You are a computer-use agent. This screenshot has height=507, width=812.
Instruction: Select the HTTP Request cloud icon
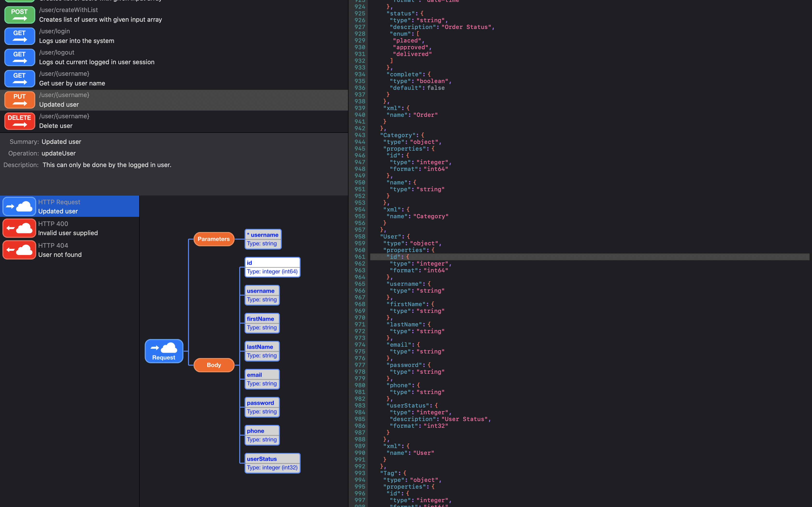tap(19, 206)
